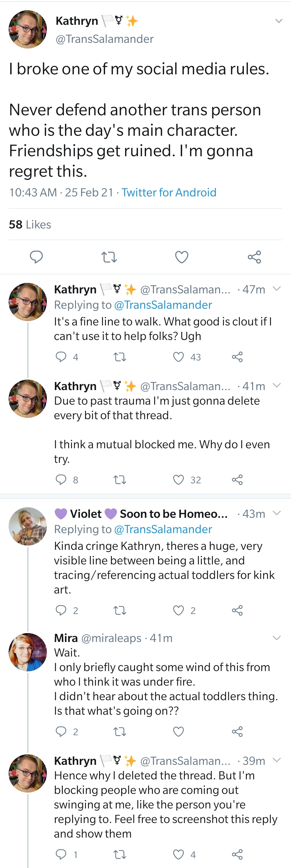Share Violet's 'Kinda cringe' reply
The width and height of the screenshot is (291, 868).
coord(237,610)
